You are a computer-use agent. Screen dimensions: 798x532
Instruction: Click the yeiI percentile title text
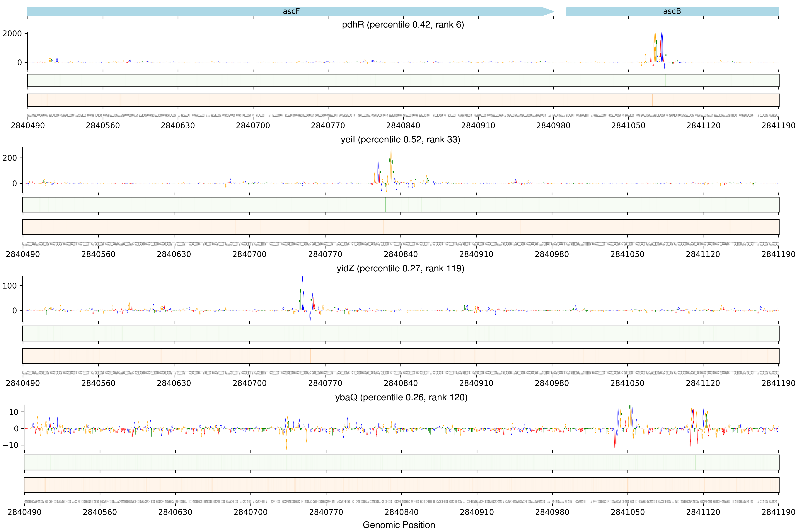coord(400,139)
